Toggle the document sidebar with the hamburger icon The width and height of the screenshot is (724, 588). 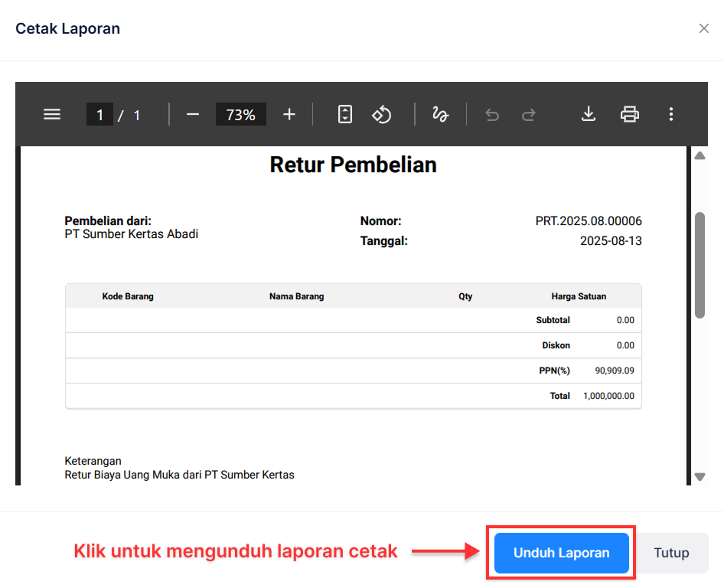tap(51, 114)
